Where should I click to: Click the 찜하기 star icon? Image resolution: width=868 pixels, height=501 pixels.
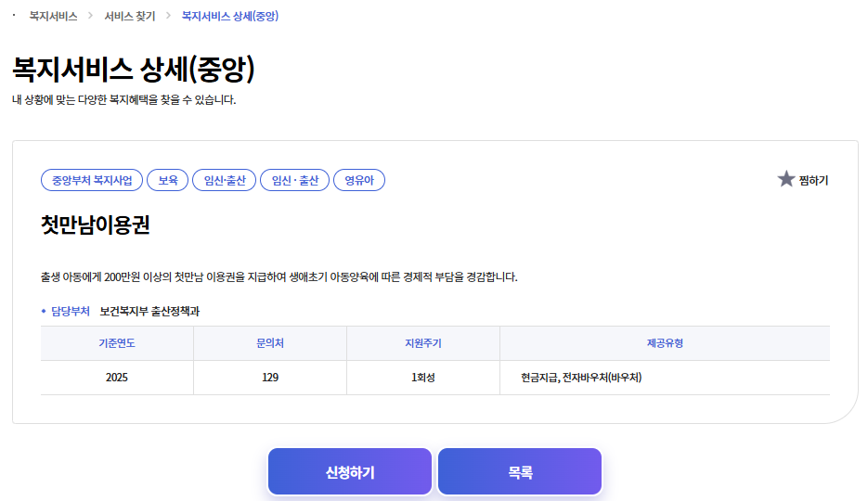(x=786, y=179)
